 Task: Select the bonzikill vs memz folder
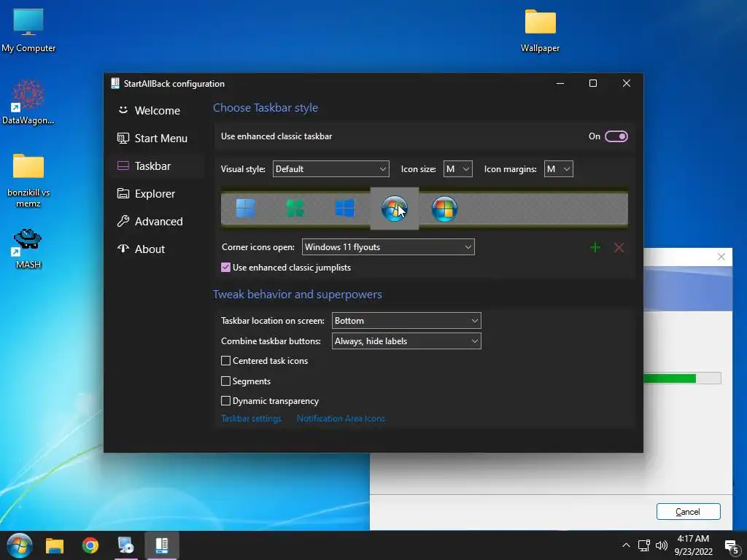pyautogui.click(x=28, y=180)
